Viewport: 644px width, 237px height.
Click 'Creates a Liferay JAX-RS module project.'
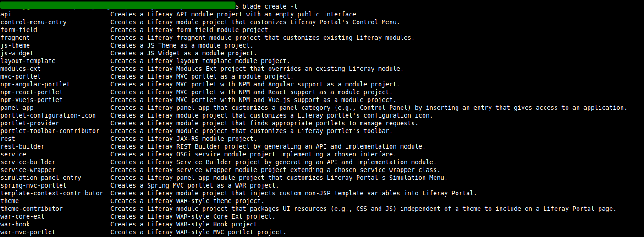pos(184,139)
